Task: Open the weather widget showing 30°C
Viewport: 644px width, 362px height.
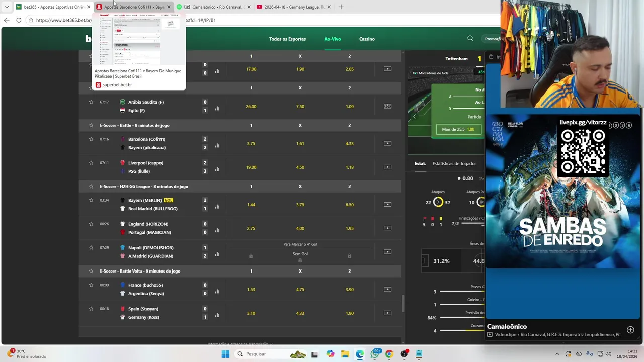Action: [28, 354]
